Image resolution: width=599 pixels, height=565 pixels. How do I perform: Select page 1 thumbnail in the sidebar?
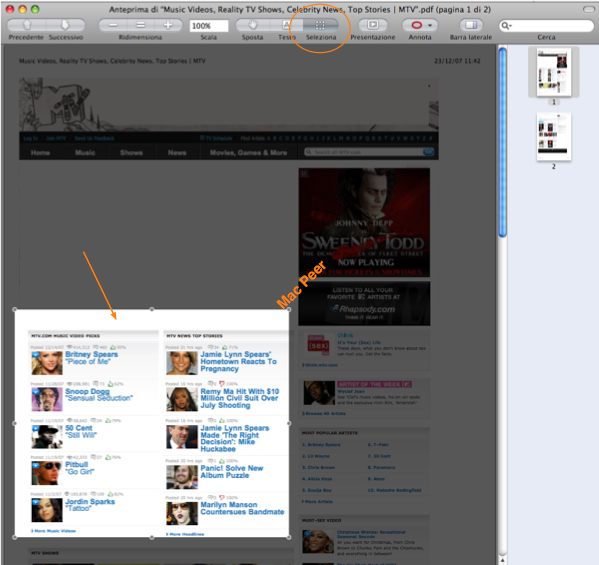(554, 72)
